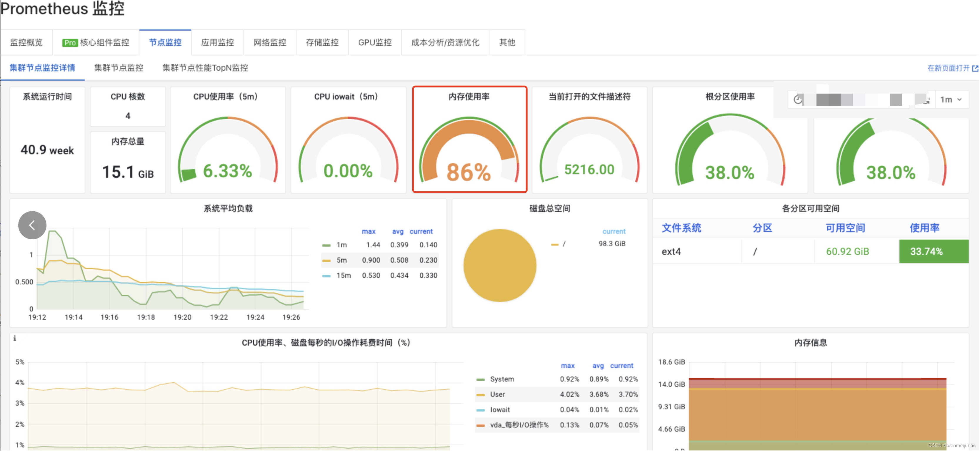Click the external-link icon beside 在新页面打开
The height and width of the screenshot is (451, 980).
[975, 68]
